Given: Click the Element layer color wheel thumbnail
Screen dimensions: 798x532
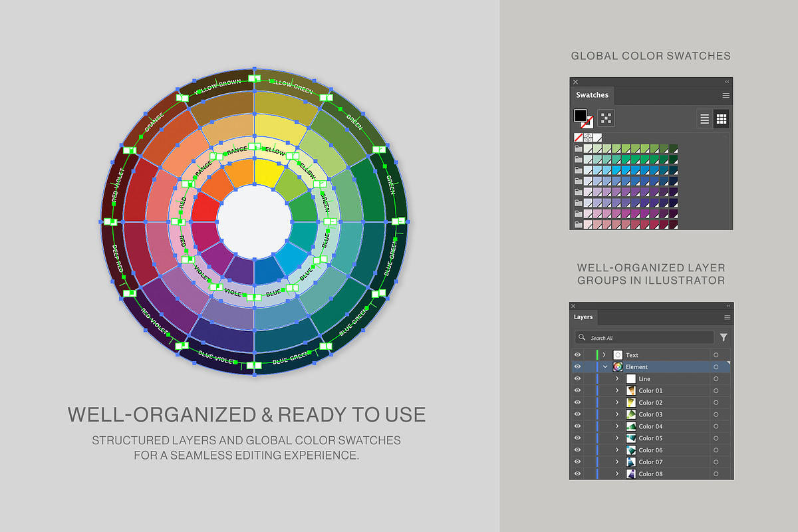Looking at the screenshot, I should click(x=618, y=367).
